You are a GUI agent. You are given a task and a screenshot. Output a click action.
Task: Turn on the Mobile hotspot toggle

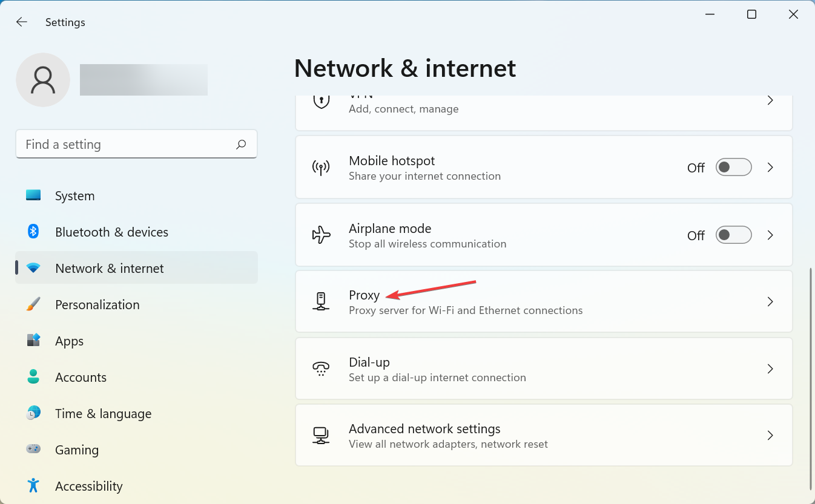[733, 168]
